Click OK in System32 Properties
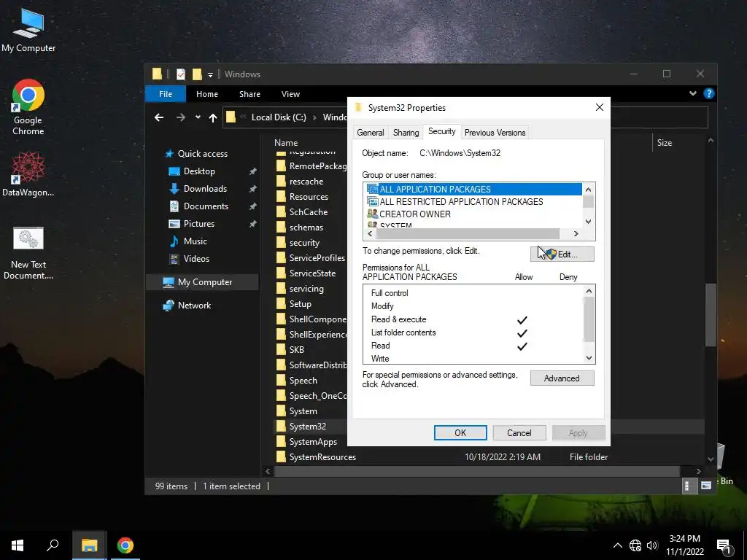Viewport: 747px width, 560px height. coord(460,433)
